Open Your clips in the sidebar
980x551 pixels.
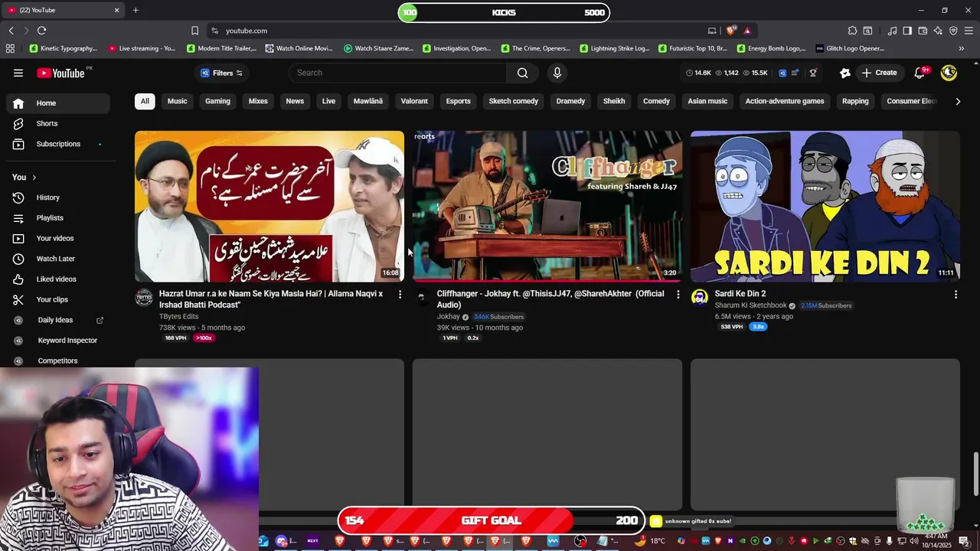58,299
